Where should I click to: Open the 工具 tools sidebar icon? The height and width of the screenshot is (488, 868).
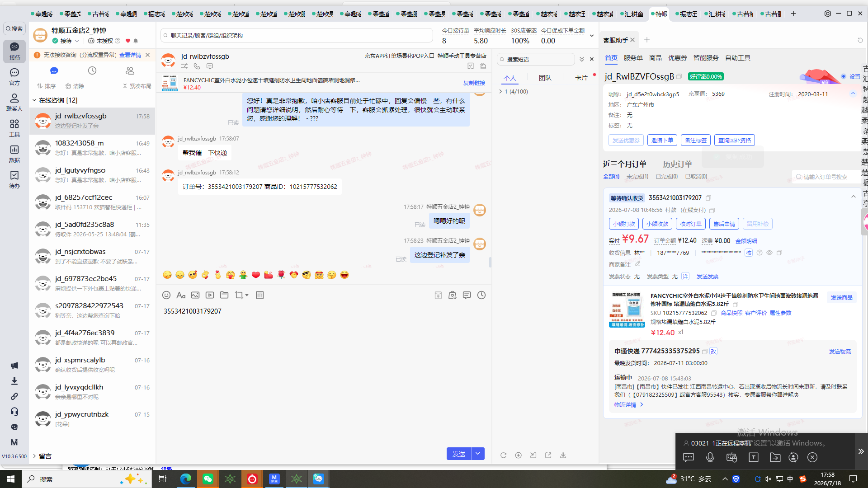click(x=14, y=128)
